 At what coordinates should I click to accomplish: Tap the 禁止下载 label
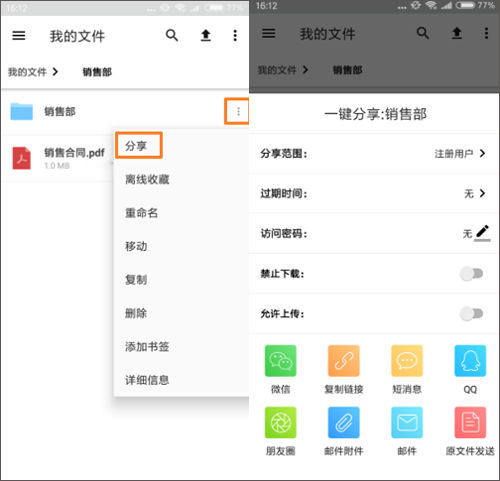[x=282, y=274]
